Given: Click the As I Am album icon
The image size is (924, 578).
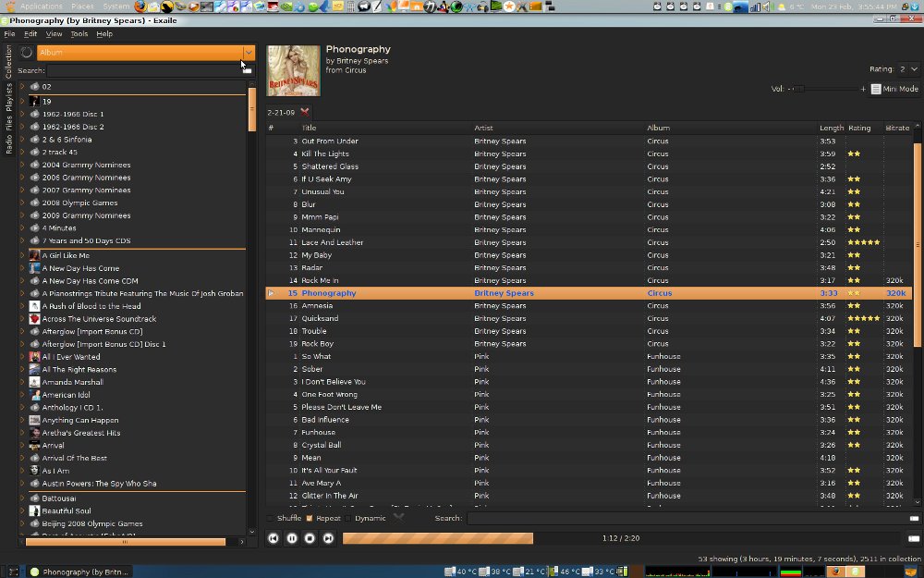Looking at the screenshot, I should pyautogui.click(x=34, y=471).
